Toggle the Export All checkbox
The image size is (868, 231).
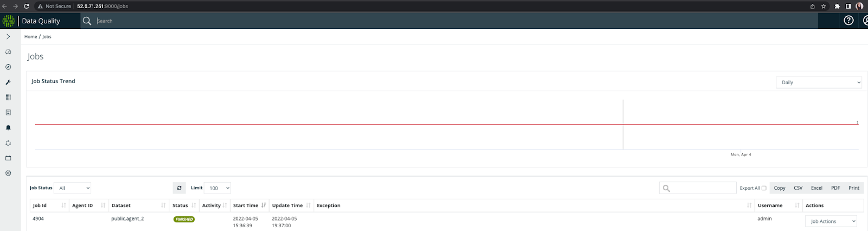pyautogui.click(x=764, y=188)
